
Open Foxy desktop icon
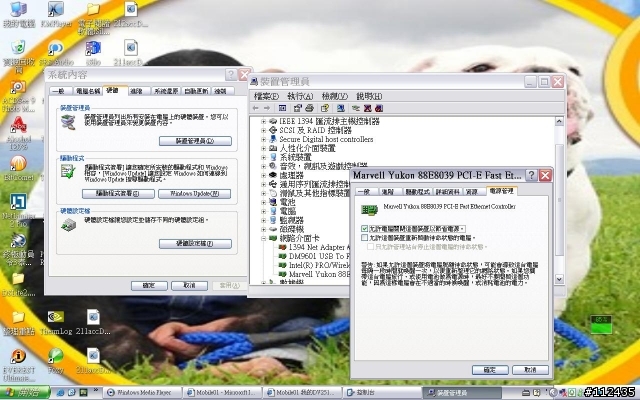point(56,361)
